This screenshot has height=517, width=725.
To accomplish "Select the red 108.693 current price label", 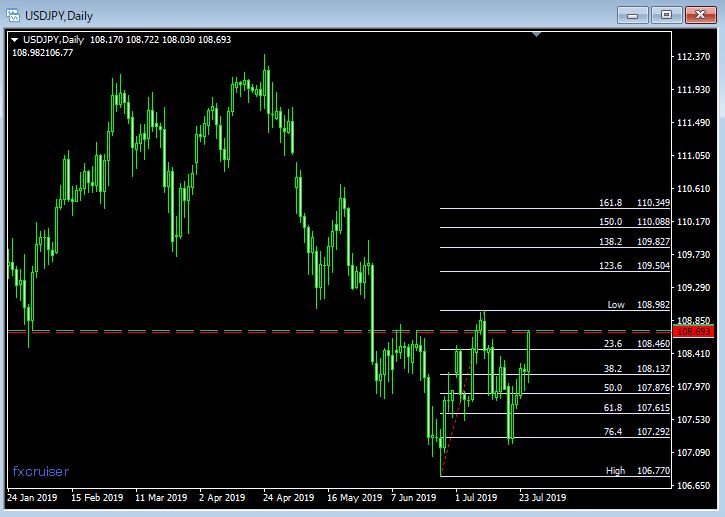I will [x=694, y=332].
